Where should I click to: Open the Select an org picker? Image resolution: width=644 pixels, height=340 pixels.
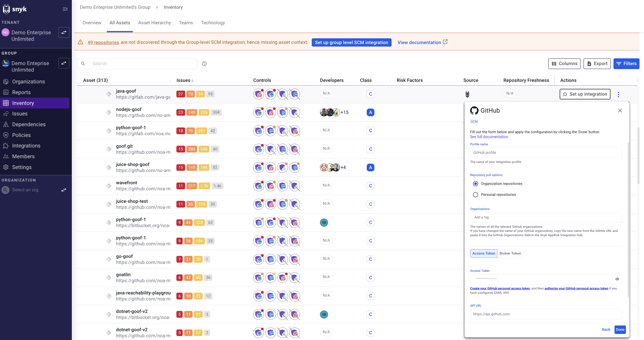point(25,190)
